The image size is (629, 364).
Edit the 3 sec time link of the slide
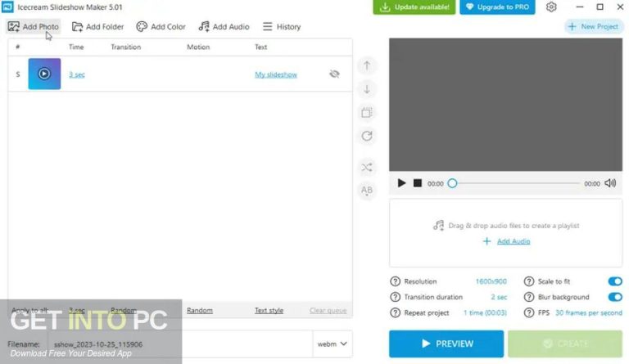(x=77, y=74)
